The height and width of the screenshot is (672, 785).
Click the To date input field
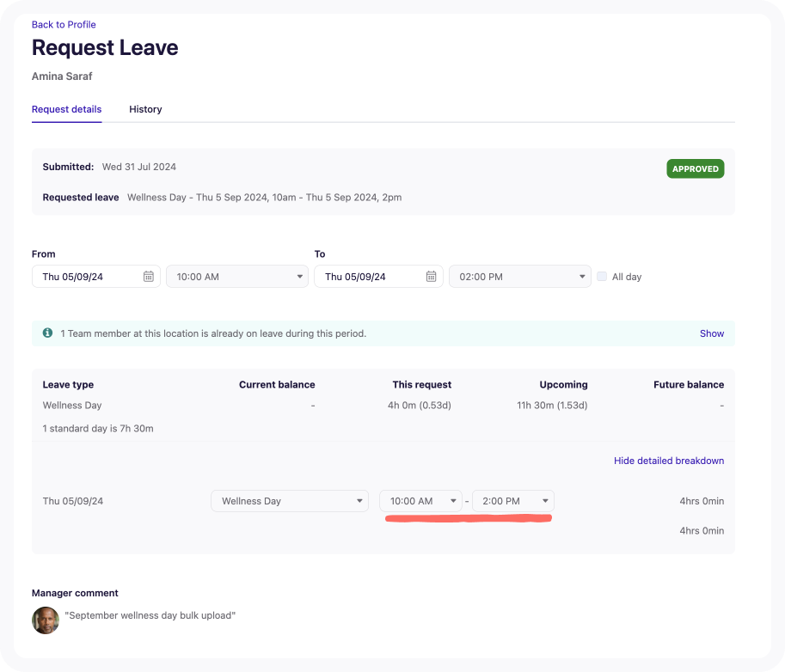coord(370,277)
